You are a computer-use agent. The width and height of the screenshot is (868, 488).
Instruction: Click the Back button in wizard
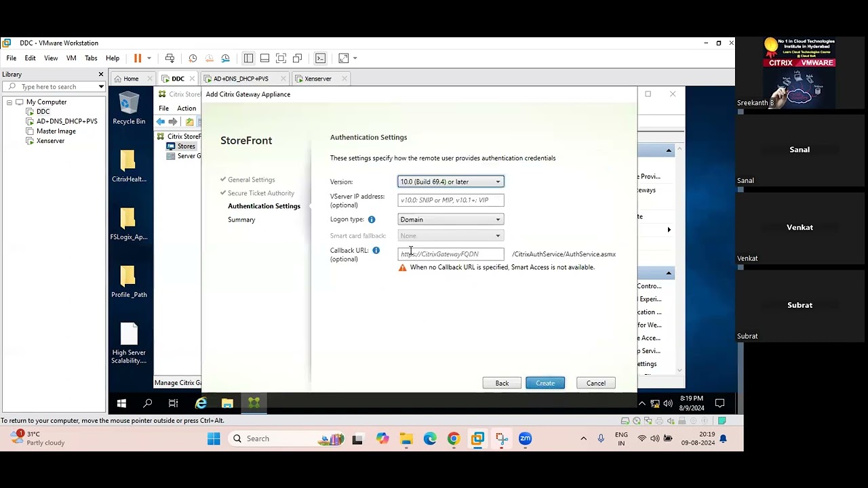(502, 384)
